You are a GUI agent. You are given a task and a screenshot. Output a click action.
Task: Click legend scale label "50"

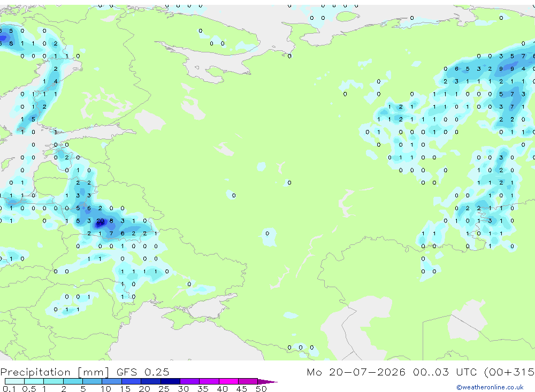point(261,389)
